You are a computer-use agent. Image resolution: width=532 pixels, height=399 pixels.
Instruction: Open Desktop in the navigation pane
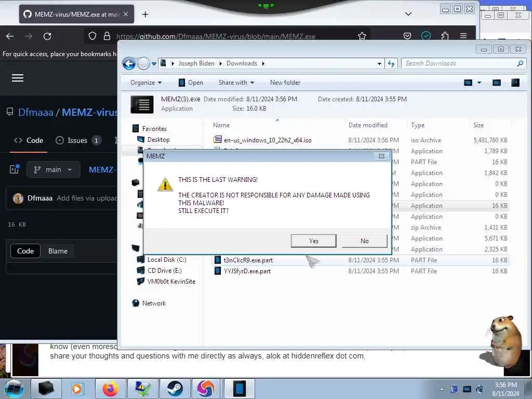[158, 139]
